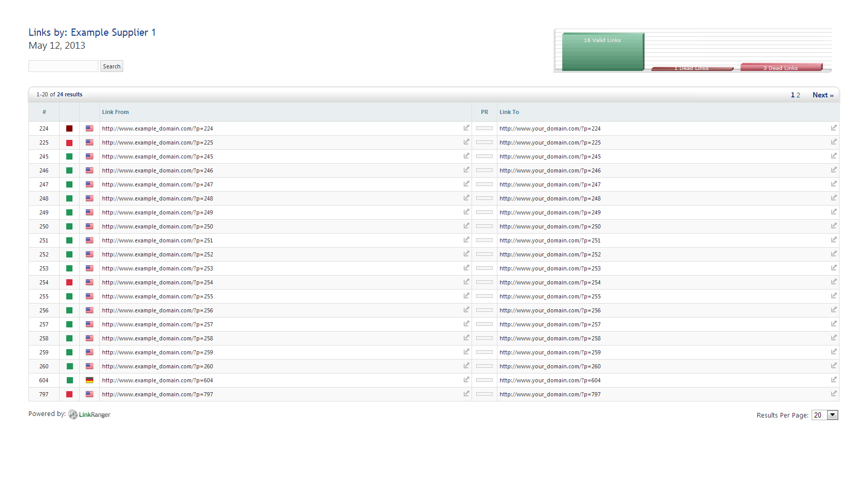This screenshot has height=502, width=868.
Task: Click the US flag icon in row 245
Action: (x=90, y=156)
